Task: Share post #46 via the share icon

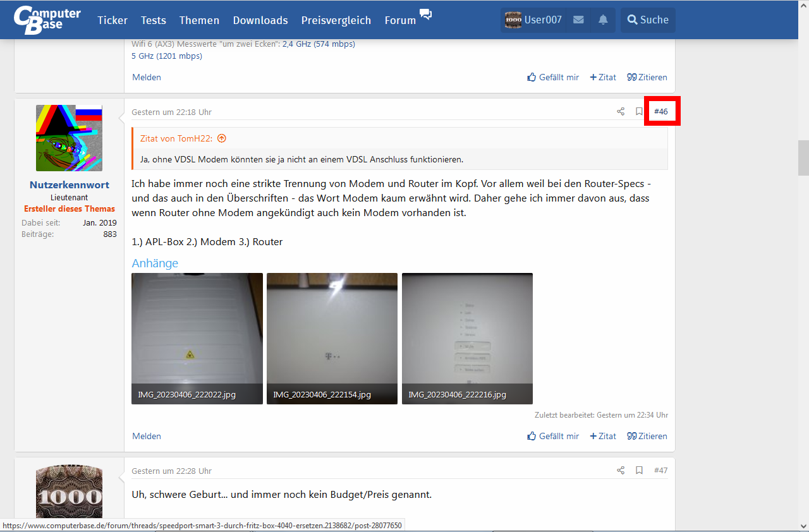Action: point(621,111)
